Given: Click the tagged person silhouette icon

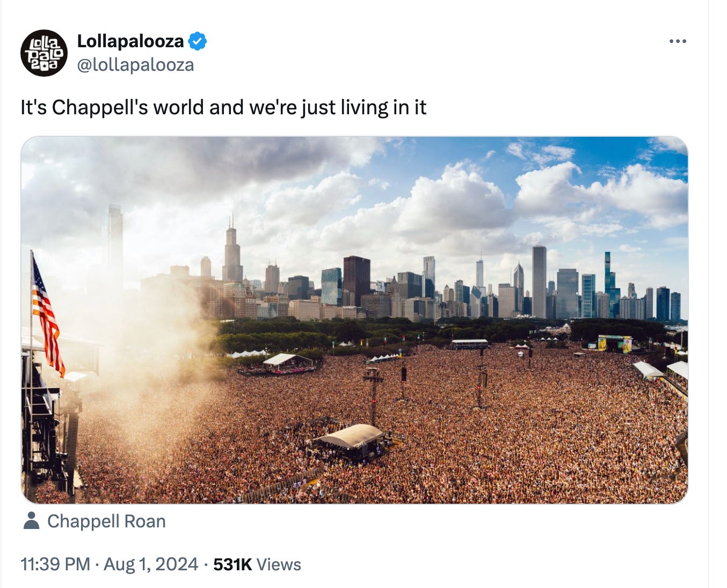Looking at the screenshot, I should (x=32, y=521).
